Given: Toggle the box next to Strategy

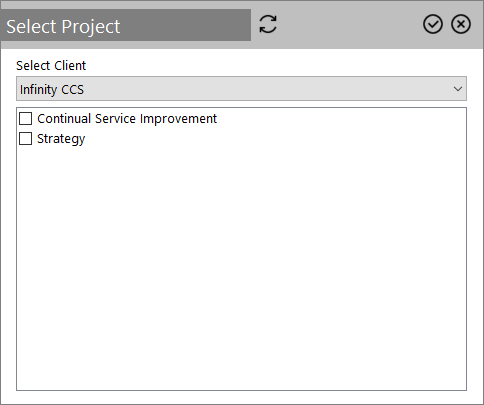Looking at the screenshot, I should 26,138.
